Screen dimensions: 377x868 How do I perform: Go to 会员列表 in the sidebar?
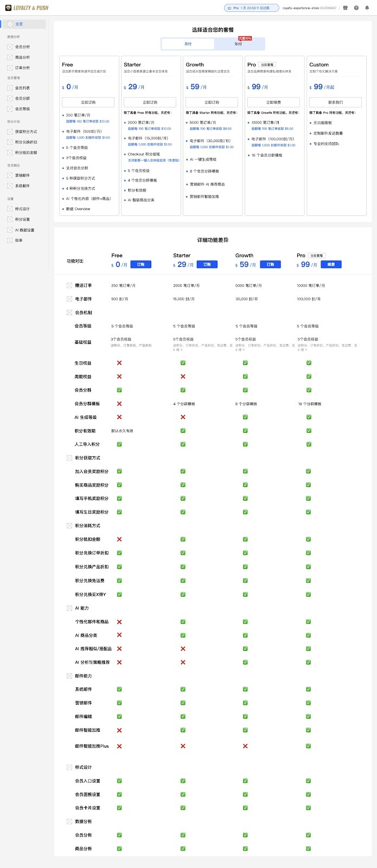(x=22, y=88)
